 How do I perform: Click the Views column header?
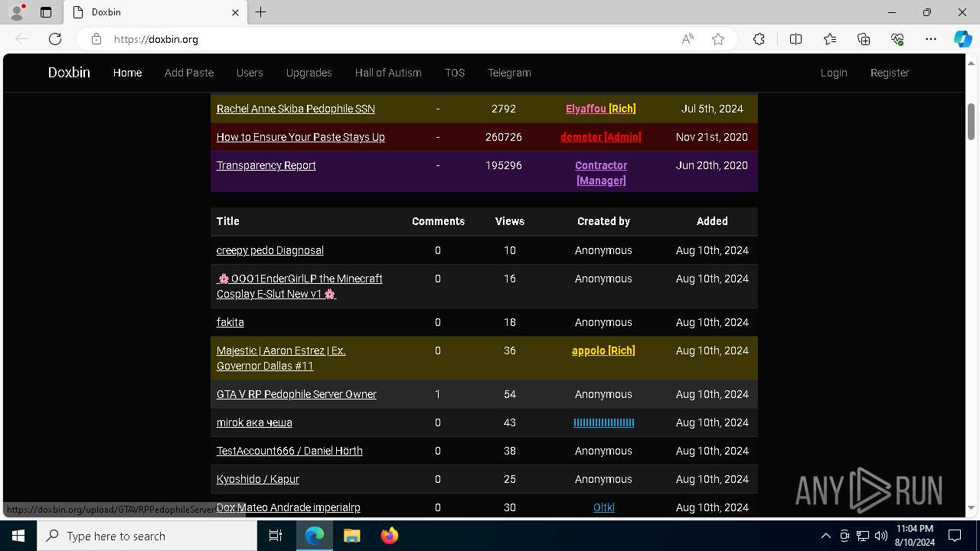click(510, 221)
